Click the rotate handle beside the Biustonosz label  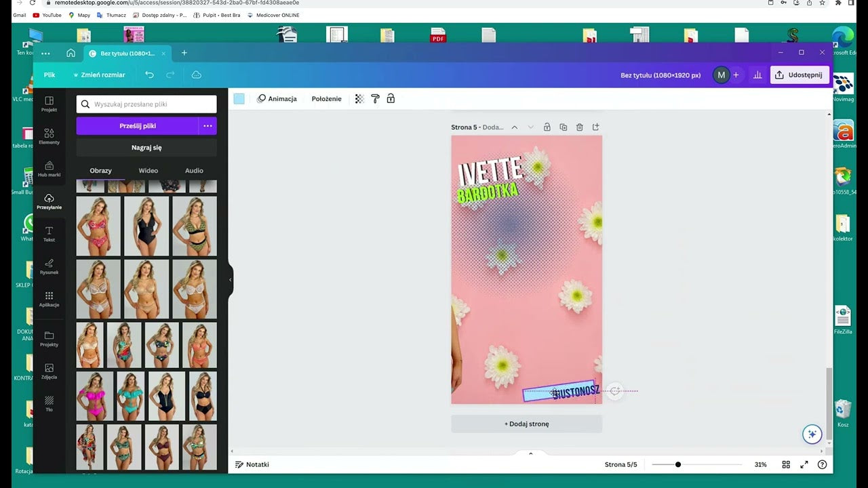coord(614,391)
